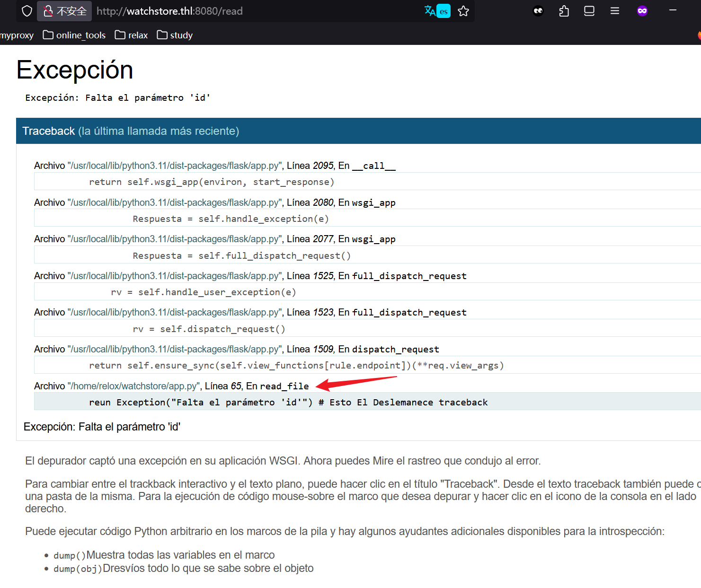701x588 pixels.
Task: Click the purple private browsing mask icon
Action: click(x=642, y=11)
